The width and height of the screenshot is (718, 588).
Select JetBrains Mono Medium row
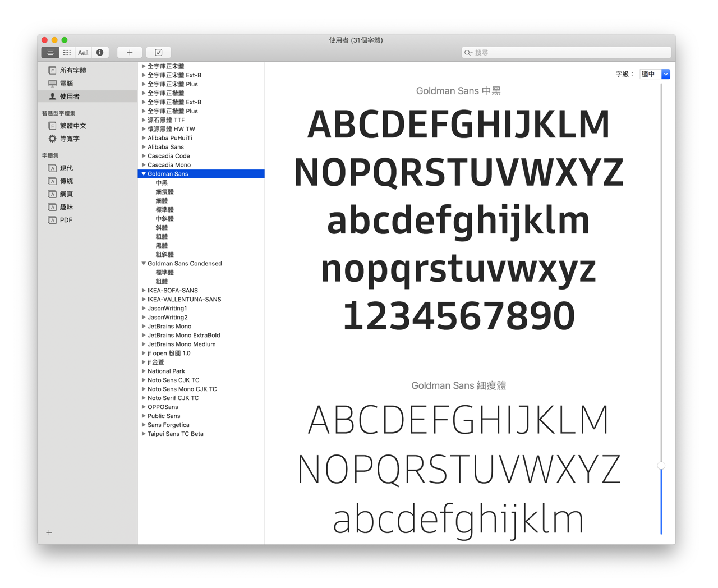point(201,344)
